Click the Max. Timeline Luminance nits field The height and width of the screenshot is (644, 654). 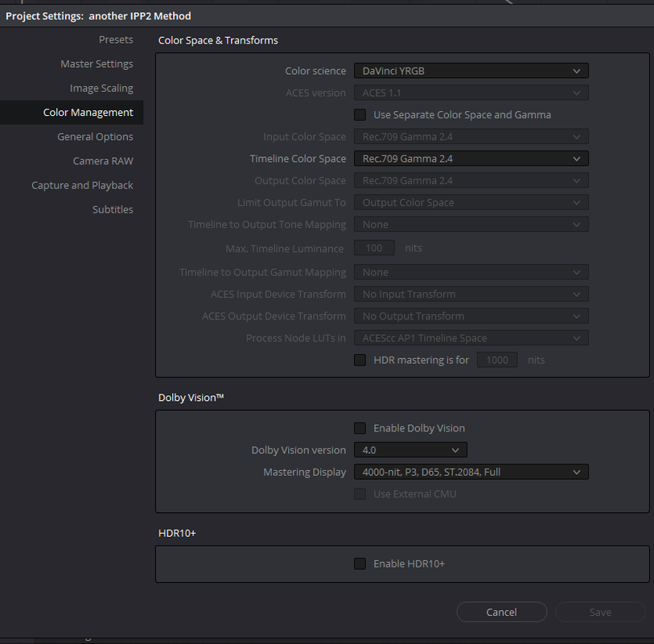click(374, 248)
